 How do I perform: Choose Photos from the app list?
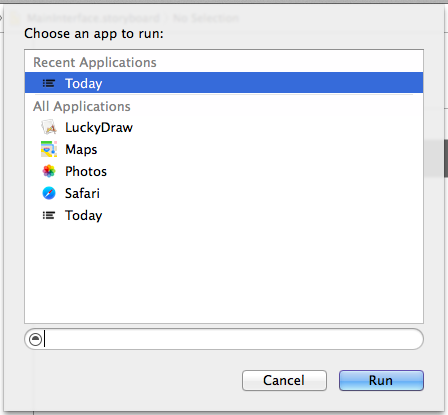86,171
